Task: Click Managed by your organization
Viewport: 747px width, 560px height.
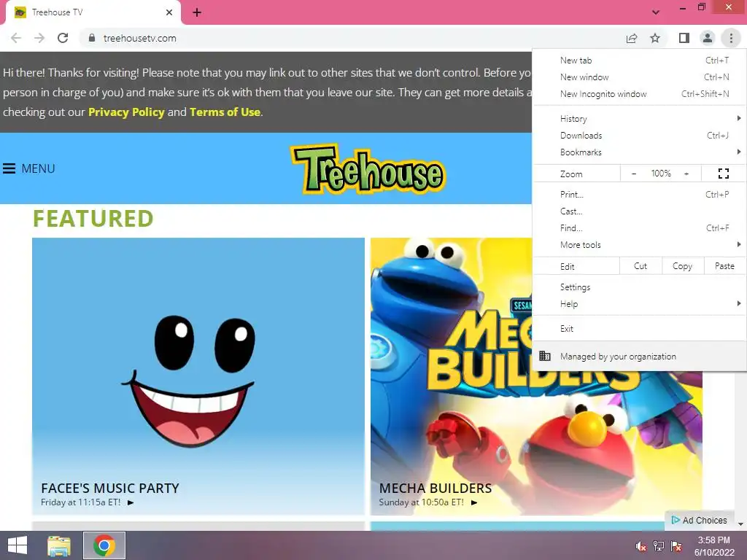Action: coord(639,356)
